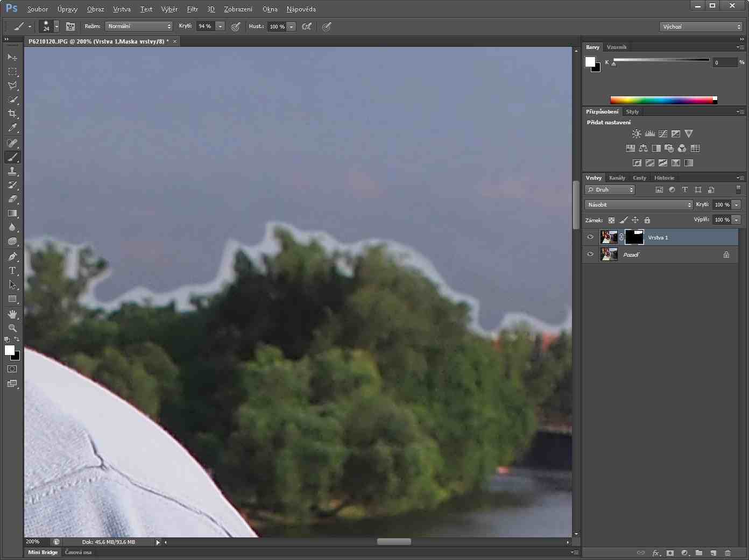Select the Zoom tool in toolbar
The image size is (749, 560).
coord(12,328)
